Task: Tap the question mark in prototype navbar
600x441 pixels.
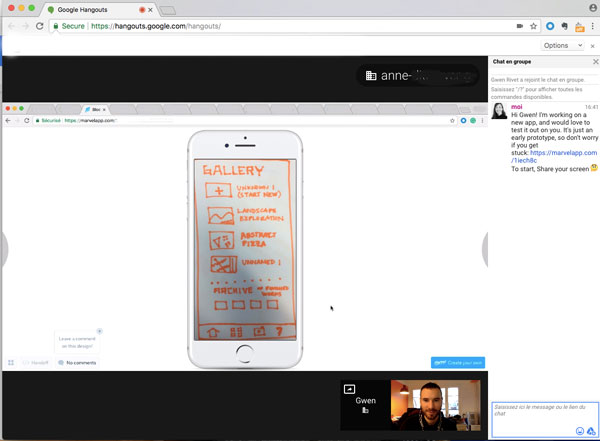Action: (280, 331)
